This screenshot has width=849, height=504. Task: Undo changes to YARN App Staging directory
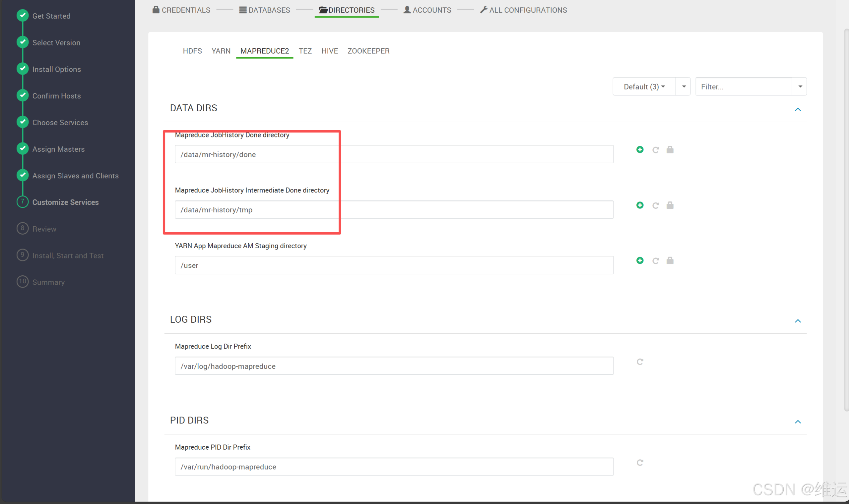[x=656, y=260]
